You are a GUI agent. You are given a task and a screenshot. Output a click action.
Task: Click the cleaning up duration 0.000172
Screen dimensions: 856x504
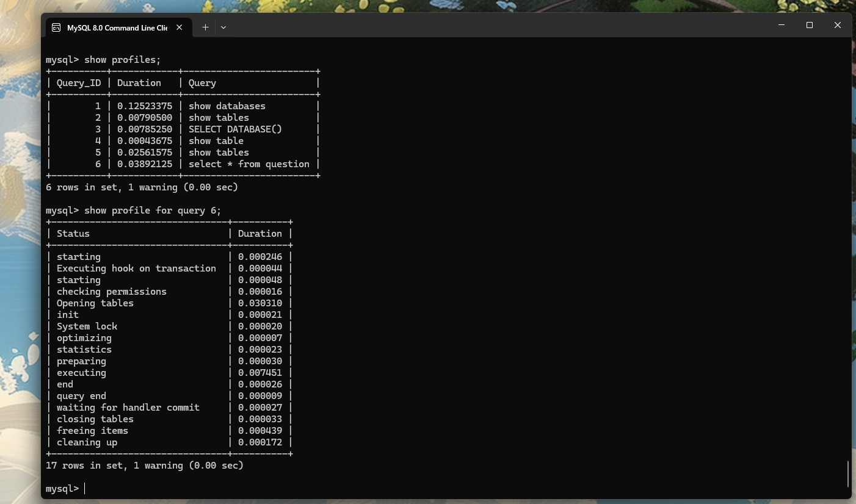click(260, 442)
